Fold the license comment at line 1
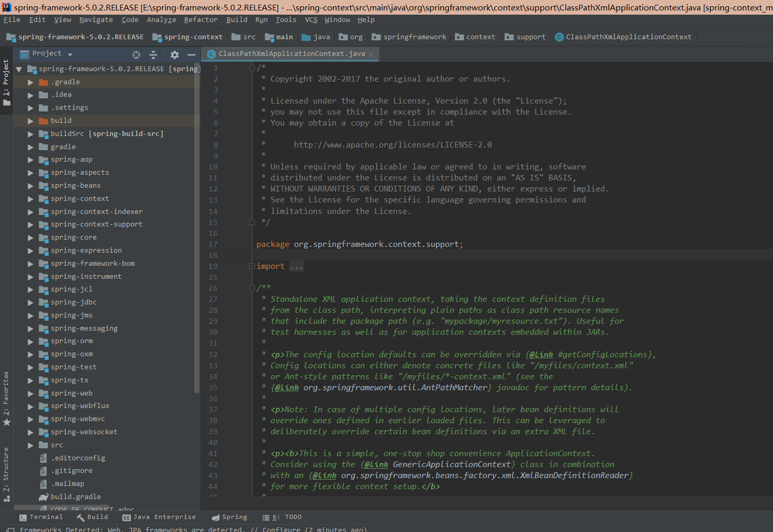Screen dimensions: 773x532 [252, 68]
